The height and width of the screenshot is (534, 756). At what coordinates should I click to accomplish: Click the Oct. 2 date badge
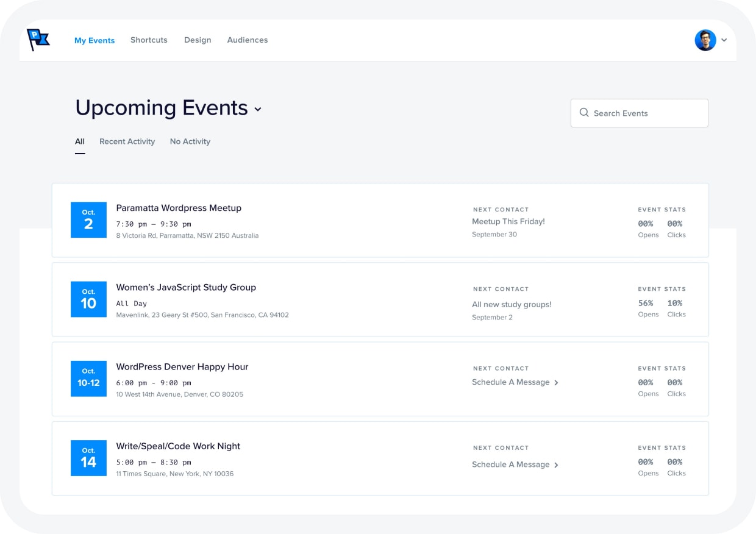tap(88, 220)
